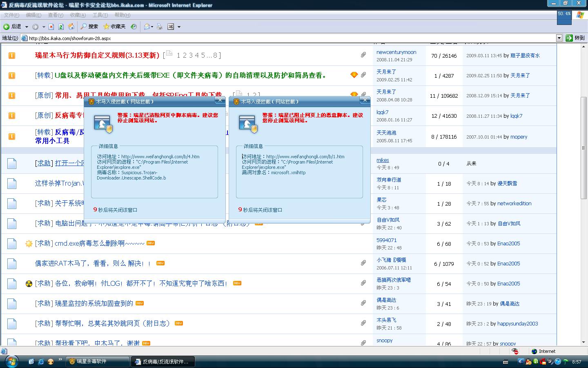Viewport: 588px width, 368px height.
Task: Expand the Back button history dropdown
Action: 27,27
